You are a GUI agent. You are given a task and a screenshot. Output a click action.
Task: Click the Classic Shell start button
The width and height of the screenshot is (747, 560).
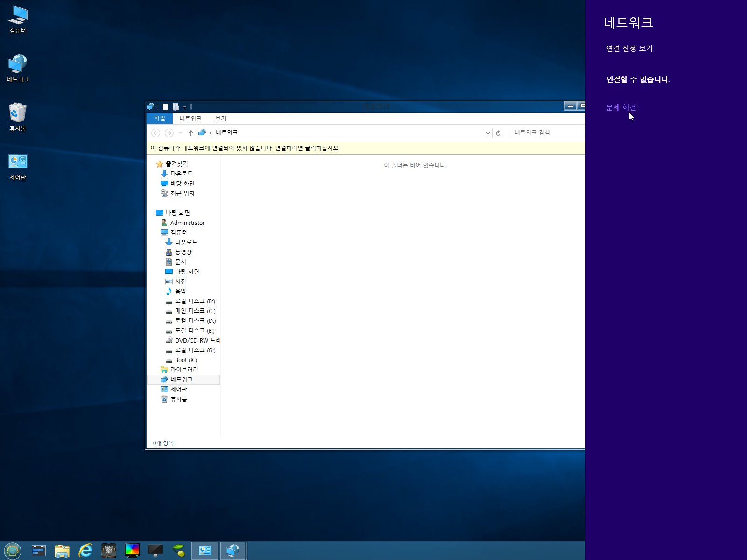(x=13, y=551)
